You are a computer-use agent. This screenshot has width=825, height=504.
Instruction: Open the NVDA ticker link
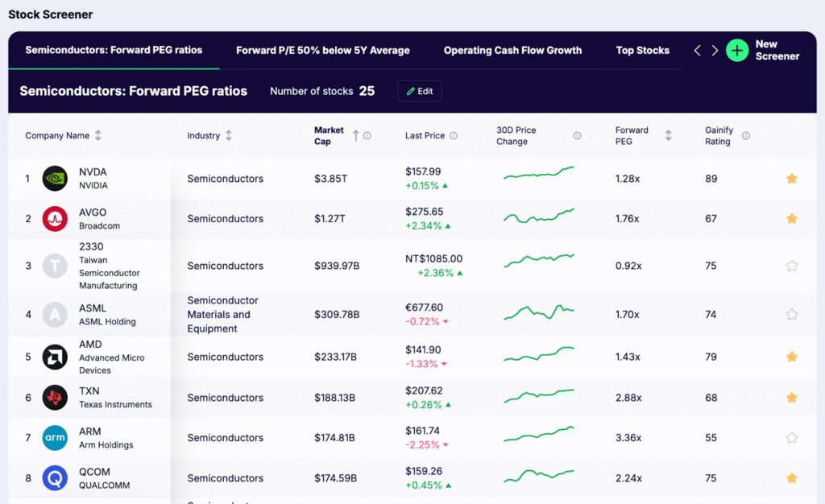(x=93, y=171)
